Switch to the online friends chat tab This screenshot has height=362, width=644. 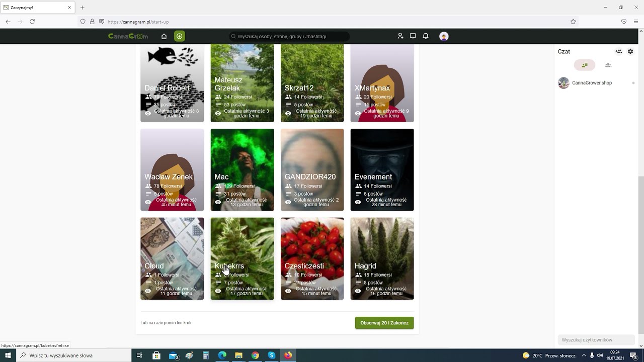coord(585,65)
